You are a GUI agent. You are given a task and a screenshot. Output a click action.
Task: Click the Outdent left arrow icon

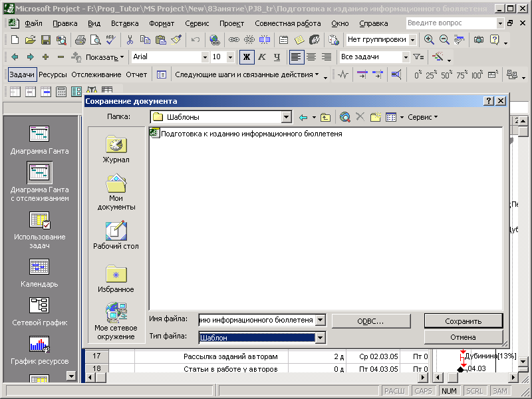point(15,57)
